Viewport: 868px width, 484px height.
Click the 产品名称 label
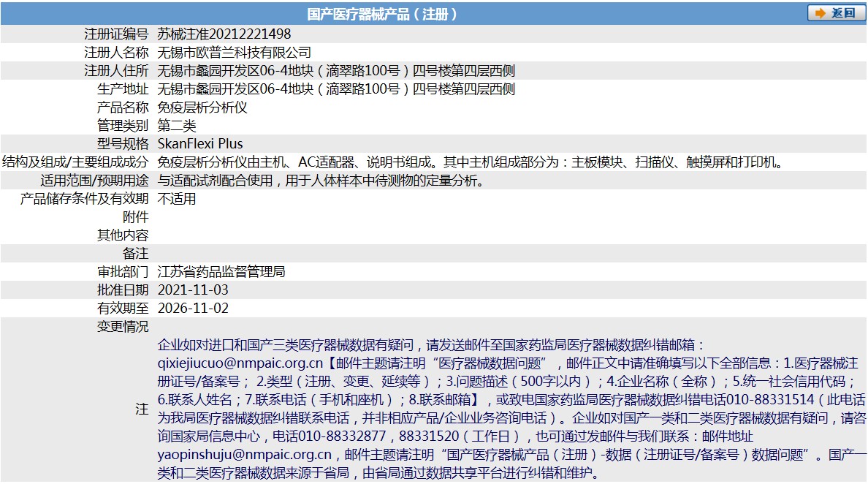(123, 107)
